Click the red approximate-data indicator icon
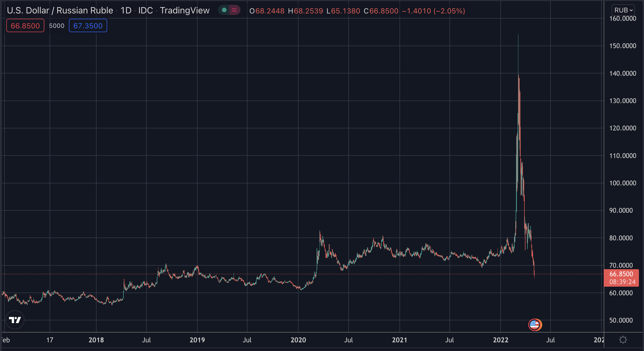Screen dimensions: 644x351 [x=235, y=10]
